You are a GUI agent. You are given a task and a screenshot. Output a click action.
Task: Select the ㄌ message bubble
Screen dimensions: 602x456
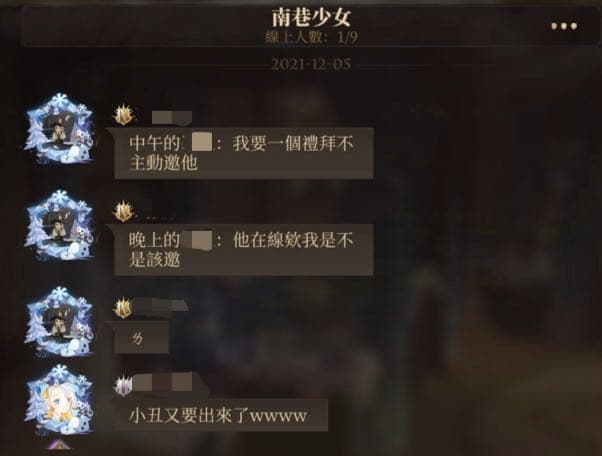tap(142, 337)
